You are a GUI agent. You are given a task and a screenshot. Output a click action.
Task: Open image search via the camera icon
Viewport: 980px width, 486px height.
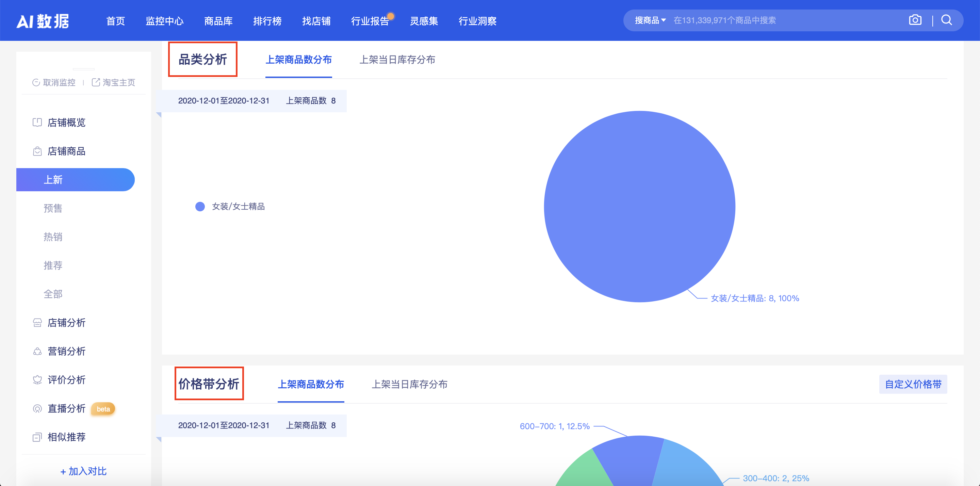click(x=915, y=20)
